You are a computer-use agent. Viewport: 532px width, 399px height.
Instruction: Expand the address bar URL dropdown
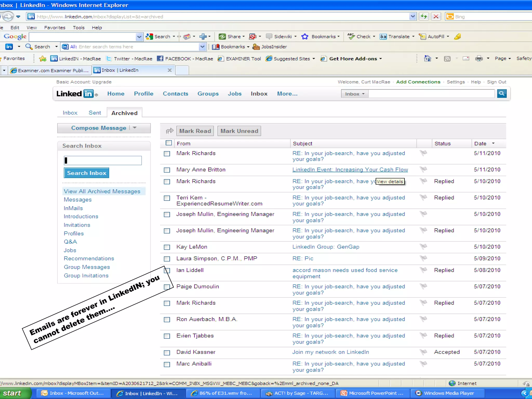click(413, 17)
